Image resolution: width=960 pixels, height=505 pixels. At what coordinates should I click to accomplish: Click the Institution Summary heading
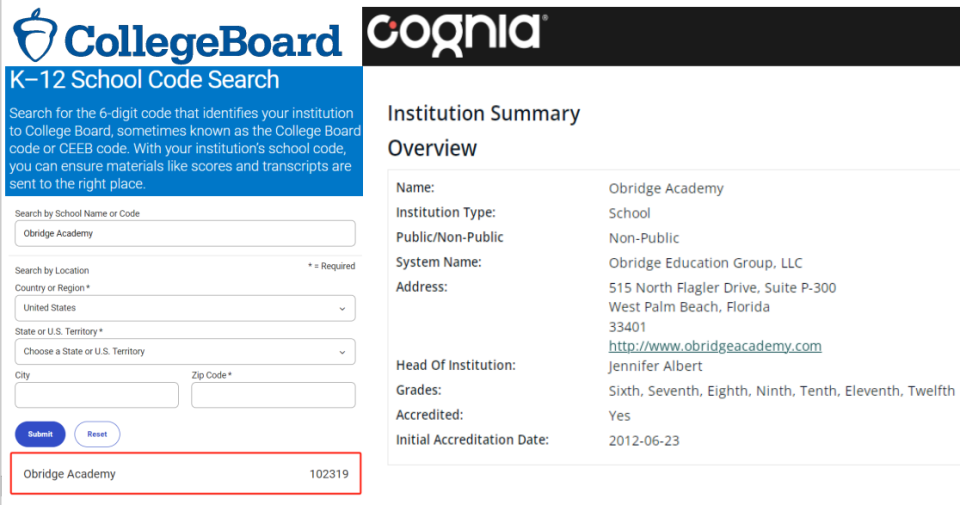tap(483, 114)
